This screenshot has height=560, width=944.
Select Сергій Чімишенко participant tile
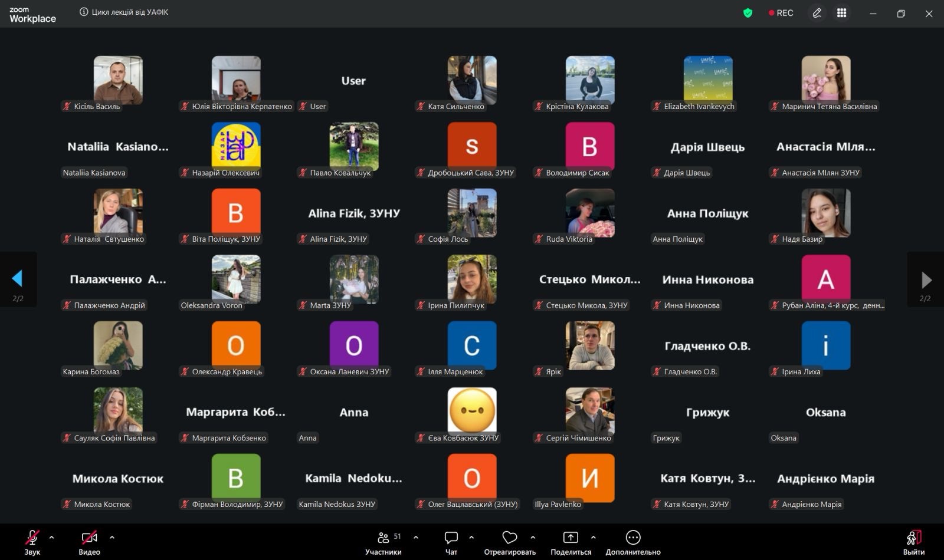click(590, 411)
